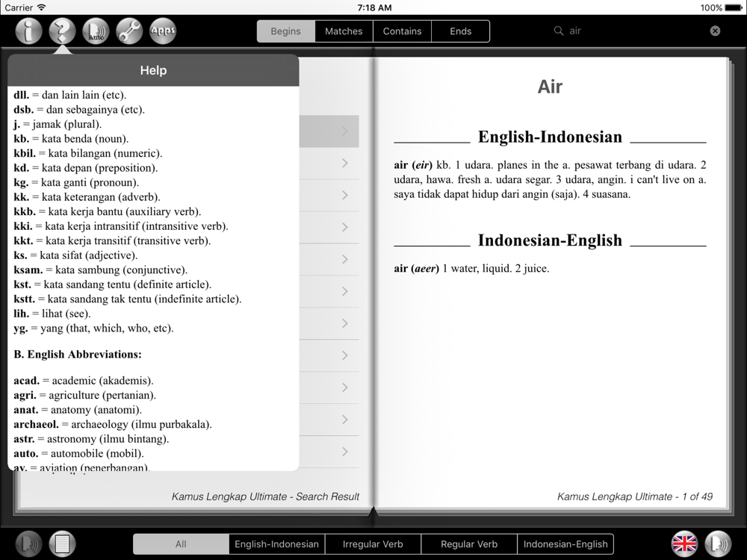747x560 pixels.
Task: Select the Begins search mode
Action: [x=285, y=31]
